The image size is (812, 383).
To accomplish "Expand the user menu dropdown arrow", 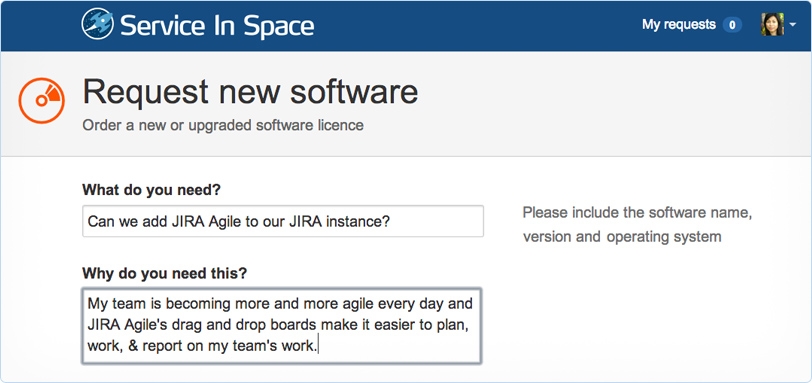I will (792, 24).
